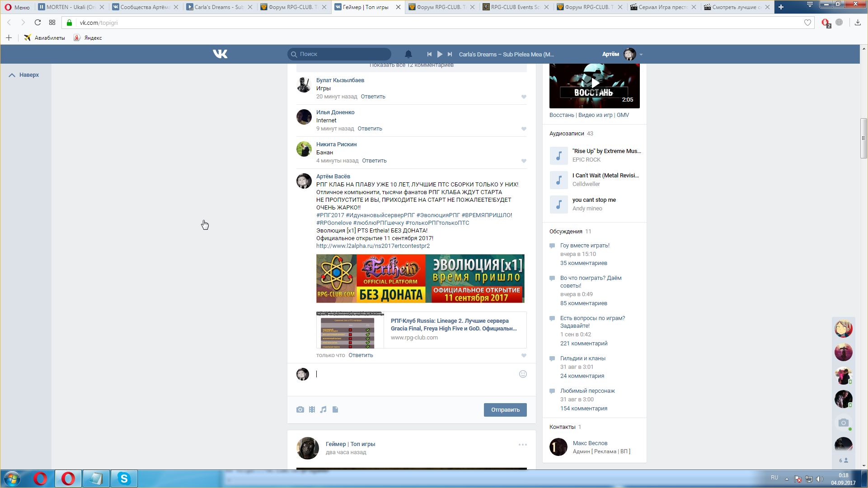Attach a photo to the comment
The image size is (868, 488).
click(300, 409)
